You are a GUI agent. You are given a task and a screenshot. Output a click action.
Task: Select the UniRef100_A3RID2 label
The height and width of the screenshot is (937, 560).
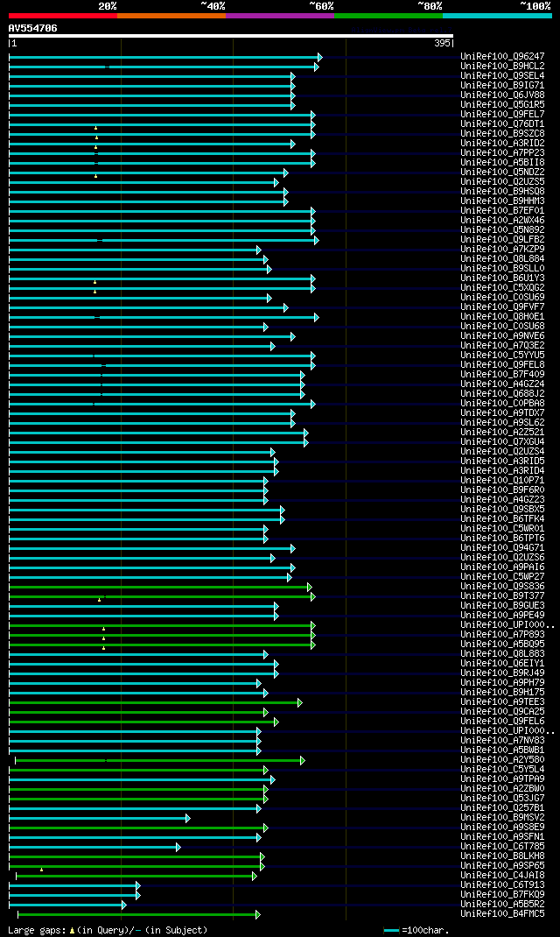pos(502,144)
